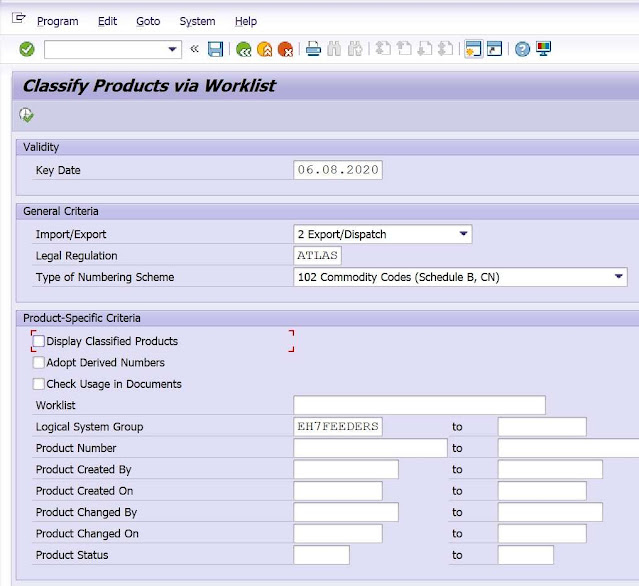Open the Program menu
The width and height of the screenshot is (639, 586).
click(57, 21)
